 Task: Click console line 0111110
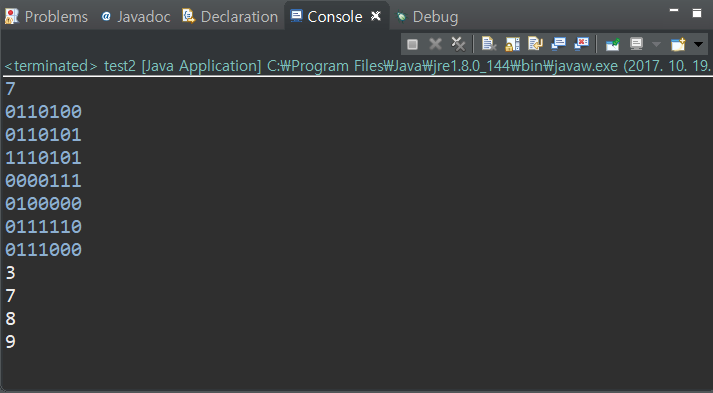[x=43, y=227]
